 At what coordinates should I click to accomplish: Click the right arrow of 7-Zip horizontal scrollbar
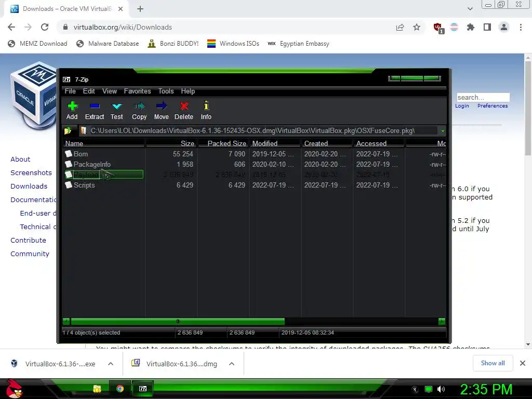pyautogui.click(x=442, y=321)
